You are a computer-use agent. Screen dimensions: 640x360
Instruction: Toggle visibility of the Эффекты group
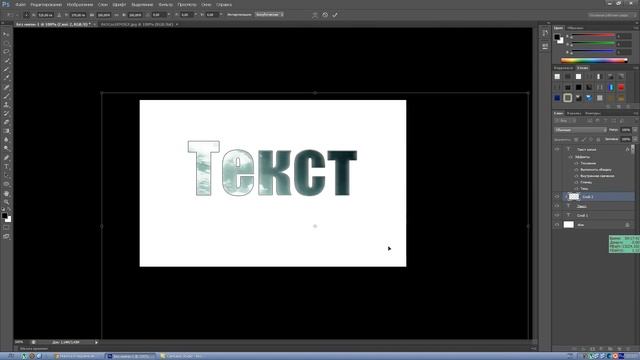pyautogui.click(x=571, y=157)
